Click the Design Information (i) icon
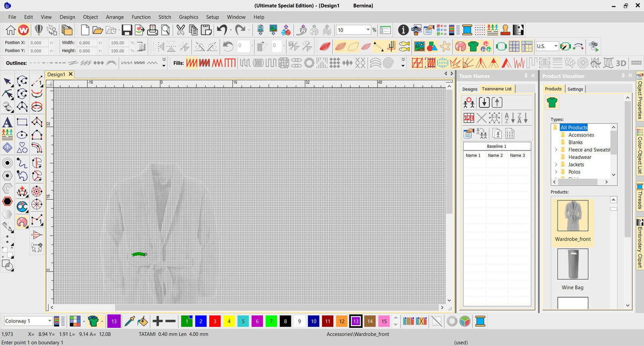Image resolution: width=644 pixels, height=346 pixels. [403, 30]
